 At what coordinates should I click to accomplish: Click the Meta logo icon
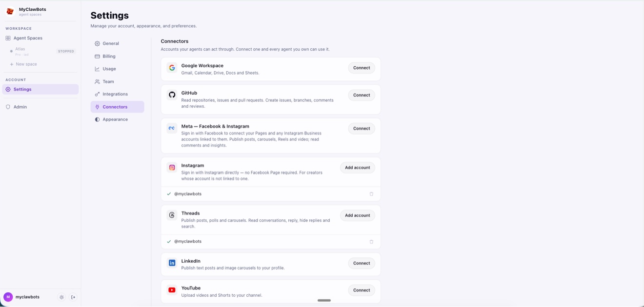[x=172, y=129]
